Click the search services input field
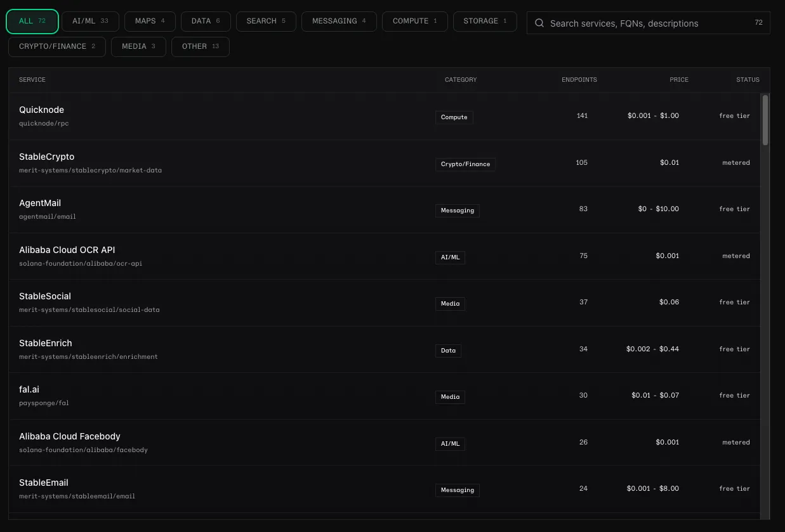785x532 pixels. [x=648, y=23]
